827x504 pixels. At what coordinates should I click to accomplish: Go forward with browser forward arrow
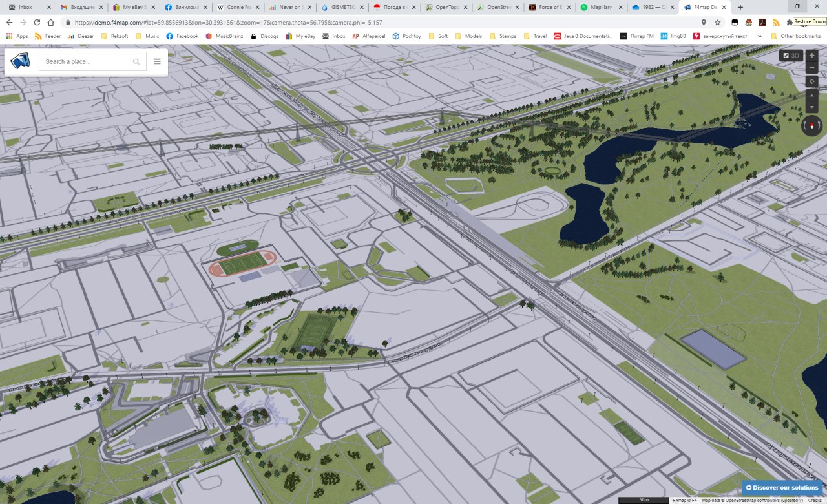point(23,22)
